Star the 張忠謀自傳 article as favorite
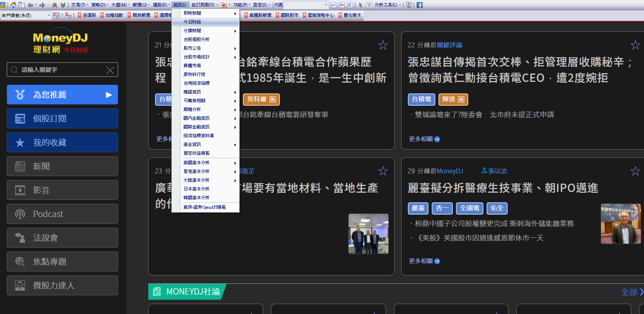 click(635, 45)
